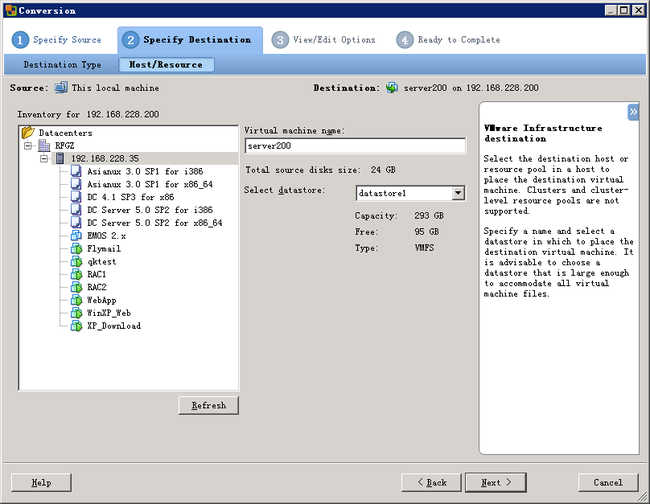
Task: Click the WebApp VM icon
Action: [76, 300]
